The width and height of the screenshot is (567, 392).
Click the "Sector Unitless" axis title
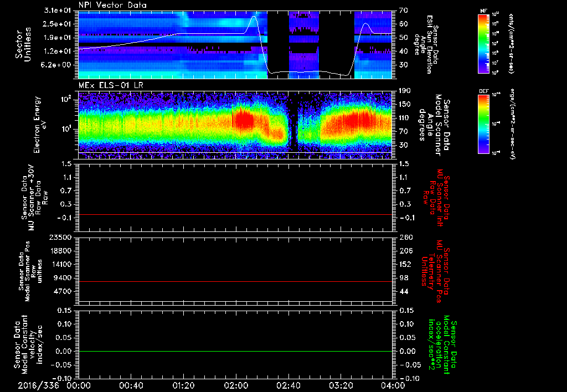(23, 44)
